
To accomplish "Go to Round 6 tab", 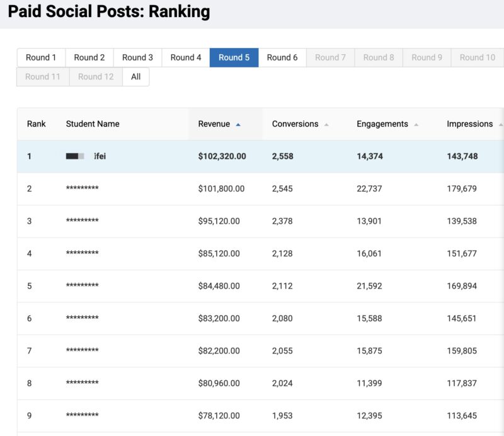I will (x=282, y=57).
